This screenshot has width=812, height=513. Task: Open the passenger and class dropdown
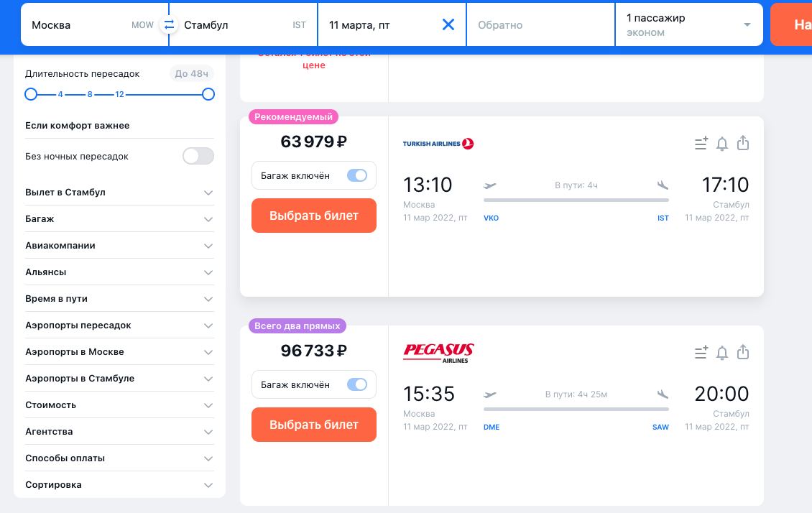coord(688,25)
